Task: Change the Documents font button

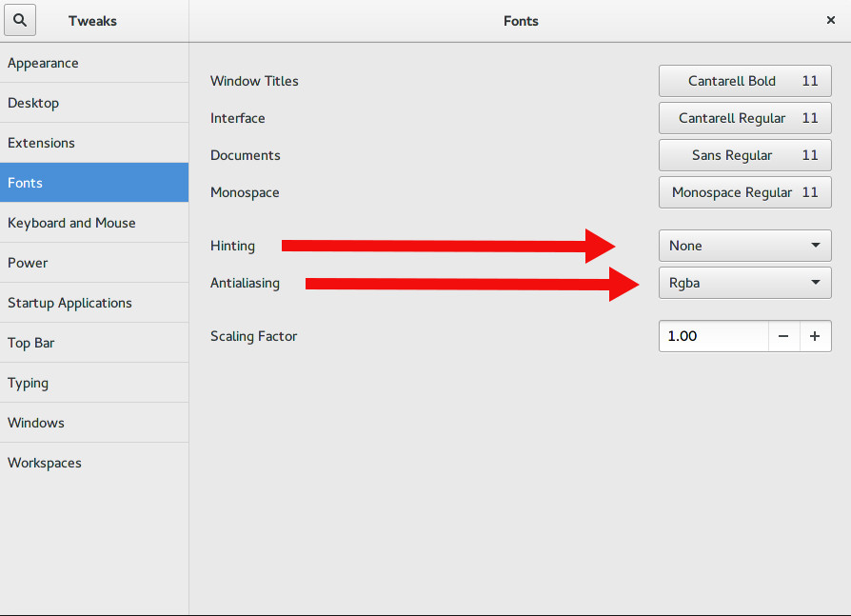Action: pos(744,155)
